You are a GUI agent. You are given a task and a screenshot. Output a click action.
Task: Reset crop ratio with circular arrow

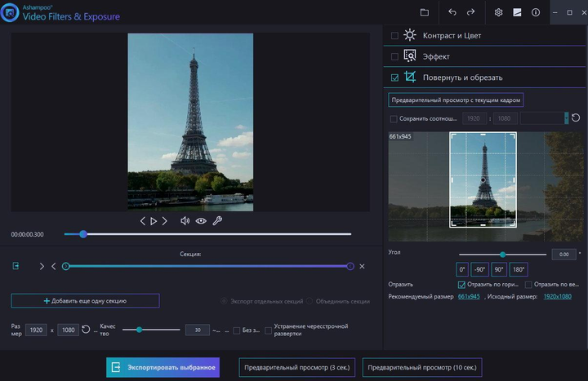coord(576,118)
